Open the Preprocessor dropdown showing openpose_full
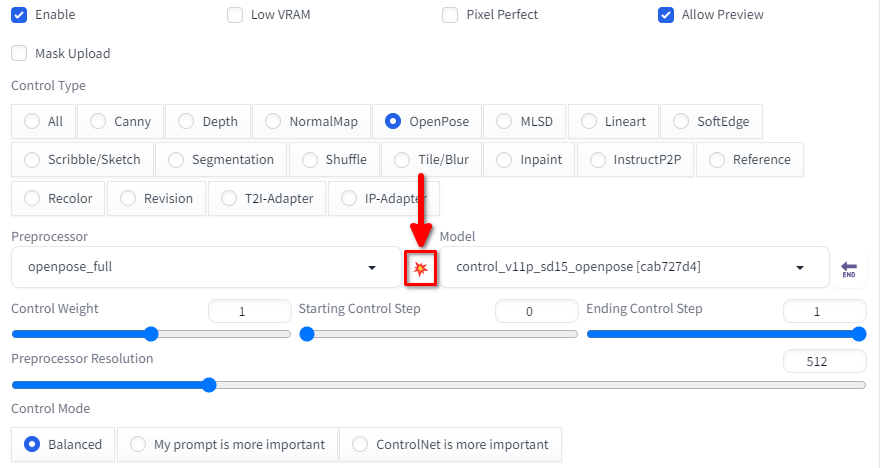The width and height of the screenshot is (880, 468). coord(206,267)
